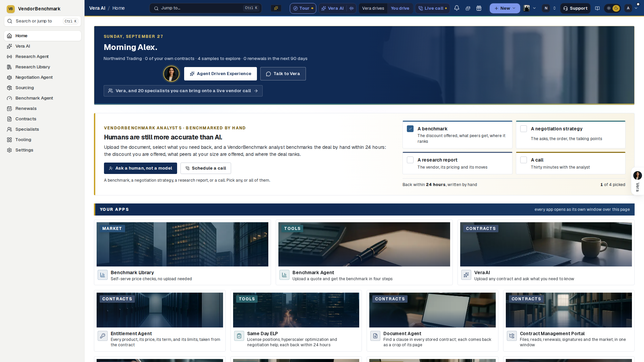The width and height of the screenshot is (644, 362).
Task: Click the Contract Management Portal icon
Action: [512, 336]
